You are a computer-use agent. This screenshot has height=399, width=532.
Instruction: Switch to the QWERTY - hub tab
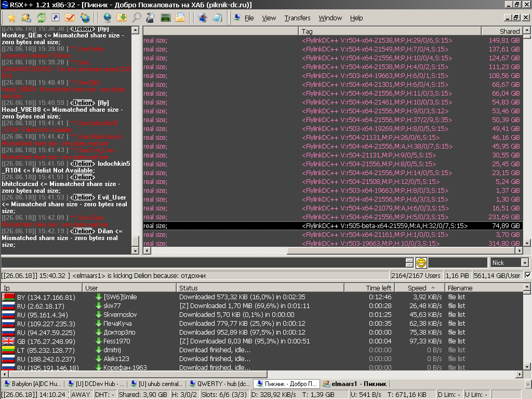tap(220, 384)
